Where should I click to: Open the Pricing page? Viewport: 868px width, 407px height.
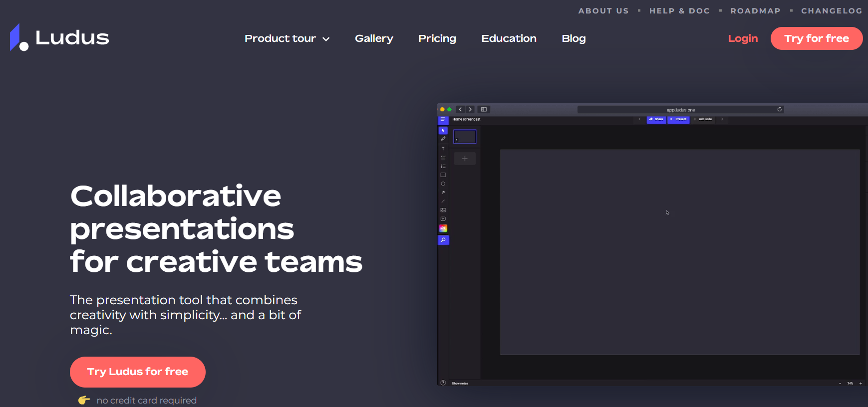point(437,38)
